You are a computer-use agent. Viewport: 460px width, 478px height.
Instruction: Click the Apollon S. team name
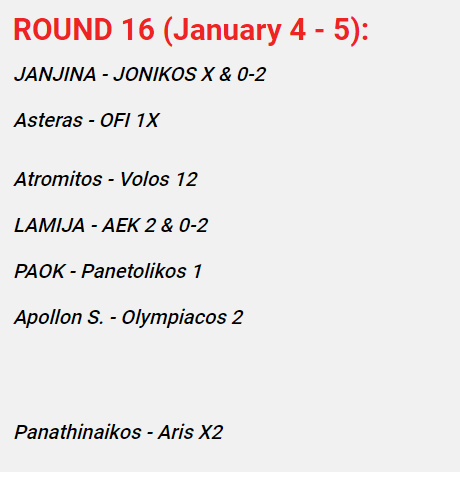59,317
